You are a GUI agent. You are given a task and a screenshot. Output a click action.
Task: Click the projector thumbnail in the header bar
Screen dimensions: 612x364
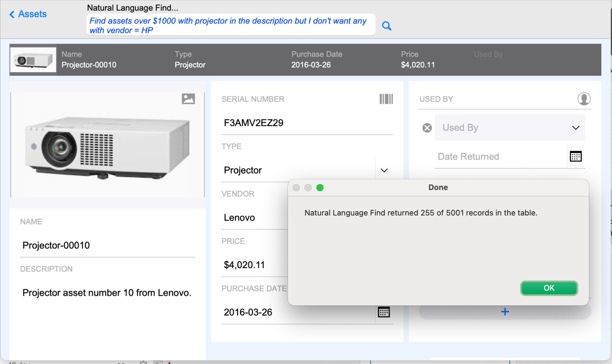coord(33,60)
